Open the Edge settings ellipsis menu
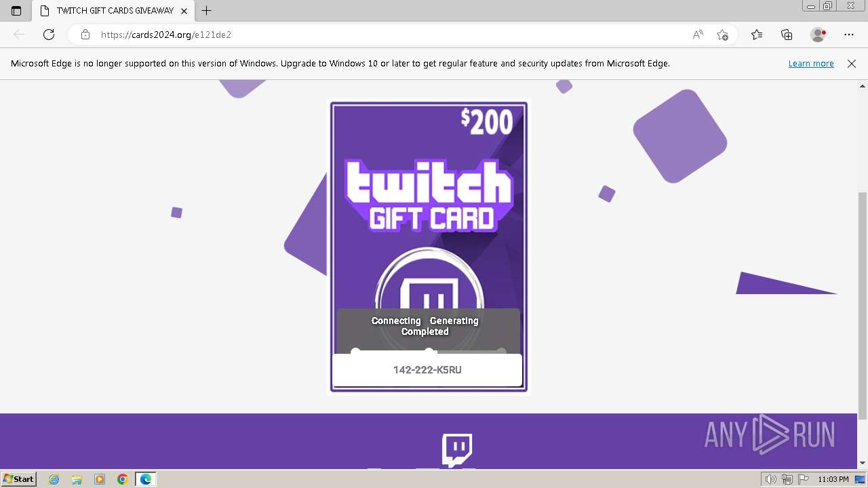This screenshot has height=488, width=868. [849, 35]
